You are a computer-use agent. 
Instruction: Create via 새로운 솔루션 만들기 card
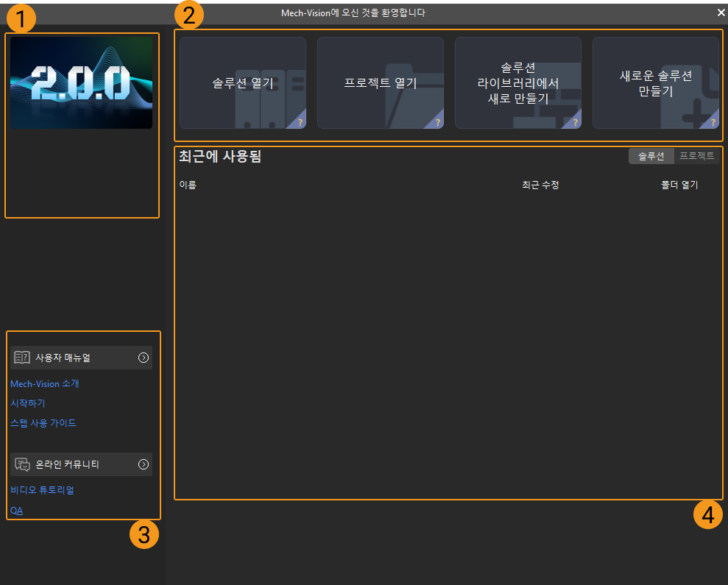click(x=656, y=82)
